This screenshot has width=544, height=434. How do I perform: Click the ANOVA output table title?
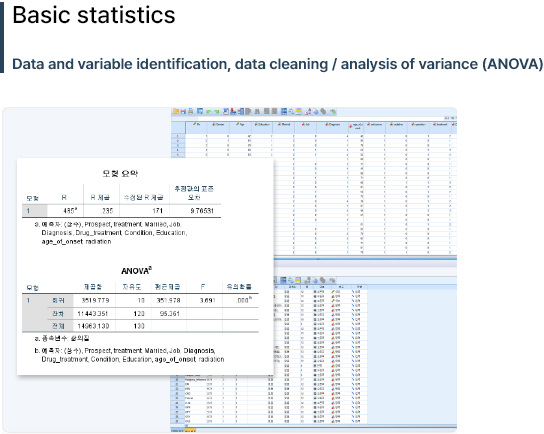pyautogui.click(x=137, y=271)
